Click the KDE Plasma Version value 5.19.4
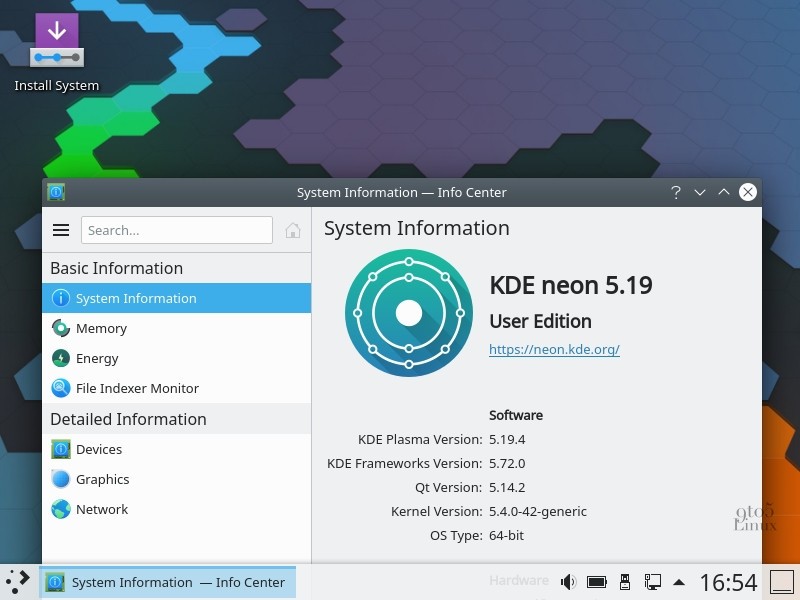The height and width of the screenshot is (600, 800). pos(507,439)
